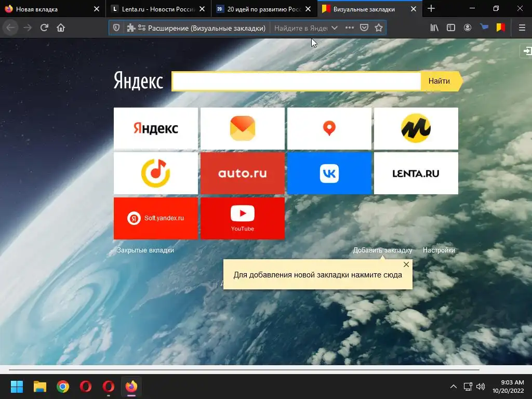The width and height of the screenshot is (532, 399).
Task: Close the Lenta.ru tab
Action: (202, 9)
